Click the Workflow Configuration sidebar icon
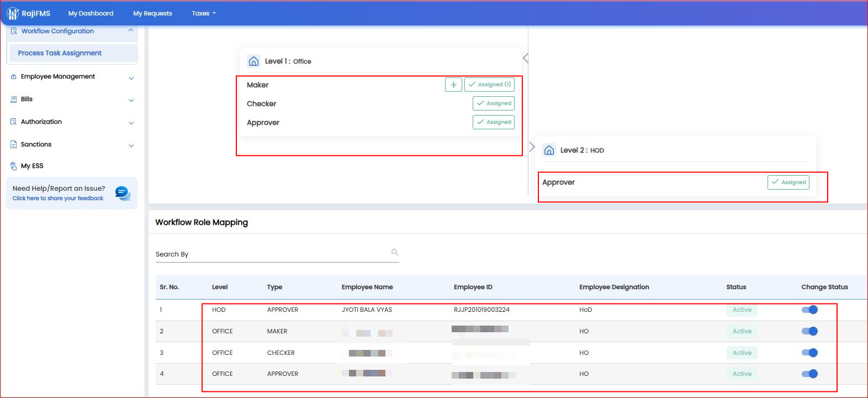This screenshot has width=868, height=398. [14, 31]
